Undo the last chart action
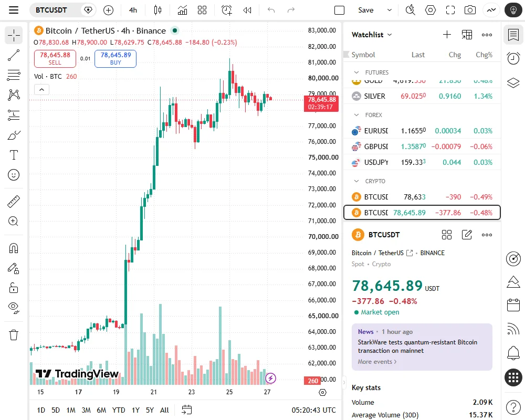Image resolution: width=525 pixels, height=420 pixels. (271, 10)
